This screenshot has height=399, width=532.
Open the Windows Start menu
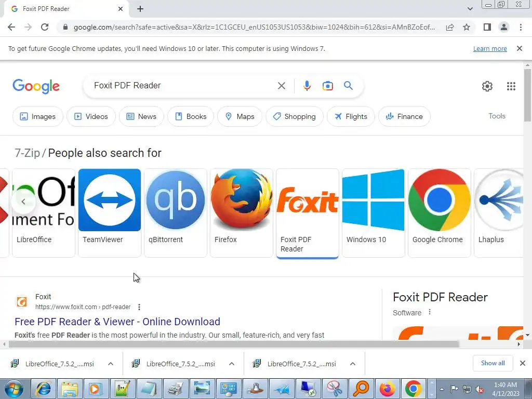[14, 389]
